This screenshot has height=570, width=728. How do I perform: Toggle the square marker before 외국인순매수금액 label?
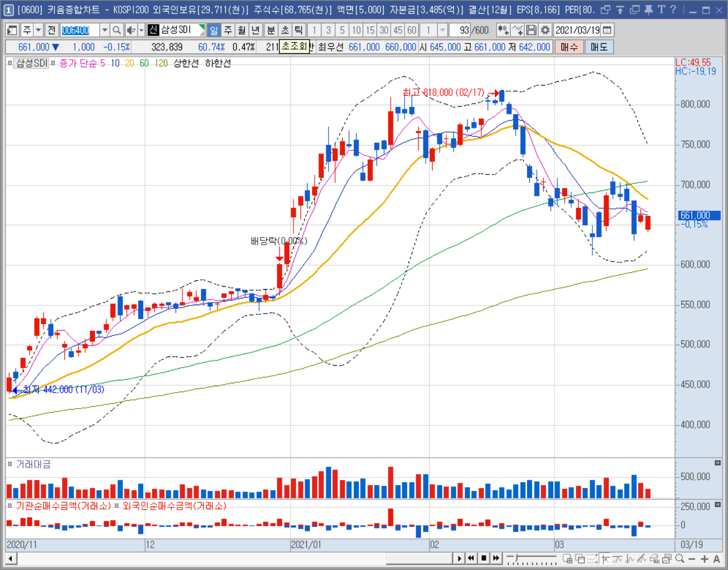coord(118,506)
